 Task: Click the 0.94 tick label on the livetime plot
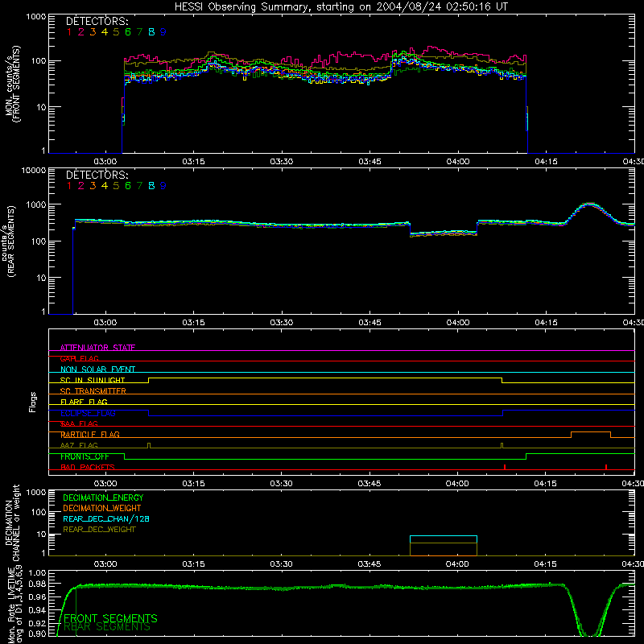[37, 609]
